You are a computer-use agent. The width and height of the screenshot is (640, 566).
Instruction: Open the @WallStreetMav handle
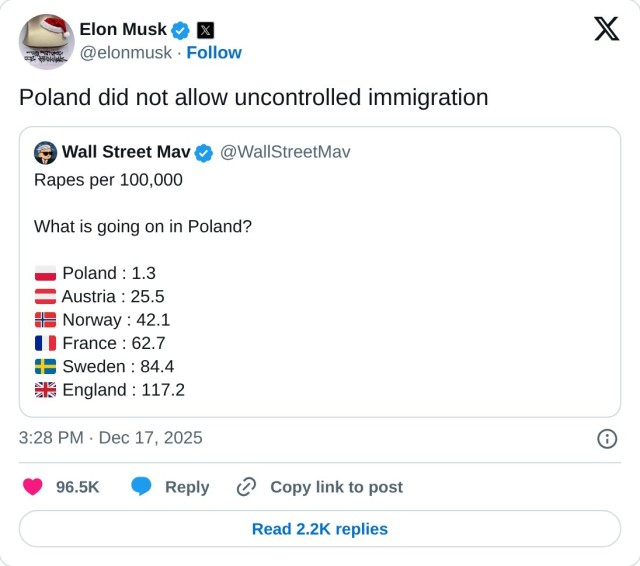click(x=285, y=153)
